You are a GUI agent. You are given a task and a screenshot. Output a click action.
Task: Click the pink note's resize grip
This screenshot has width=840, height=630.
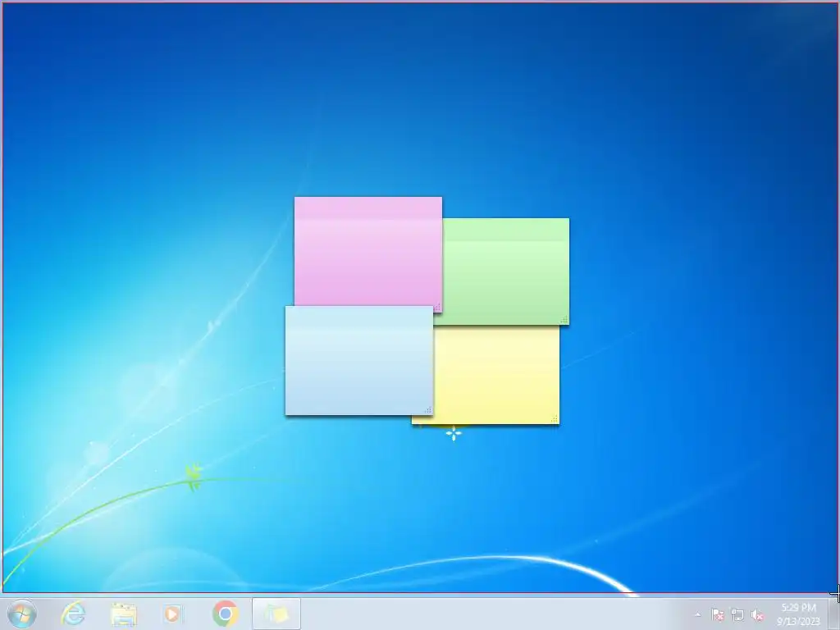click(x=437, y=307)
